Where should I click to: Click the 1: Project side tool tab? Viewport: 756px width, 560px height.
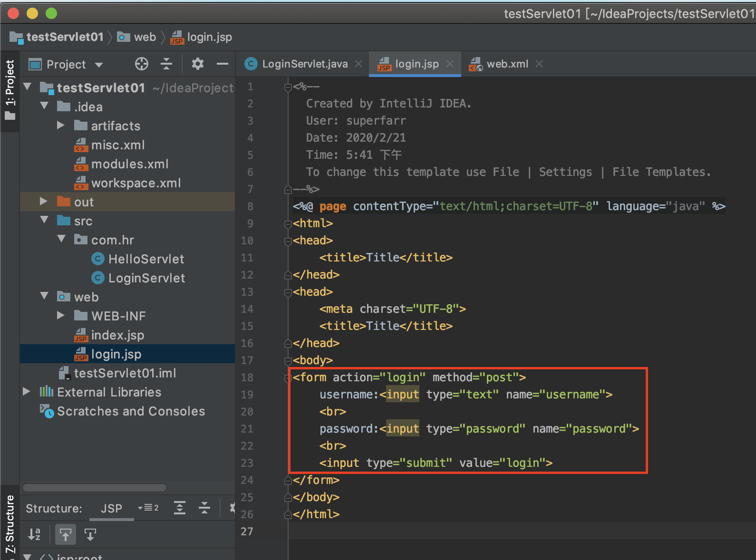pyautogui.click(x=10, y=90)
